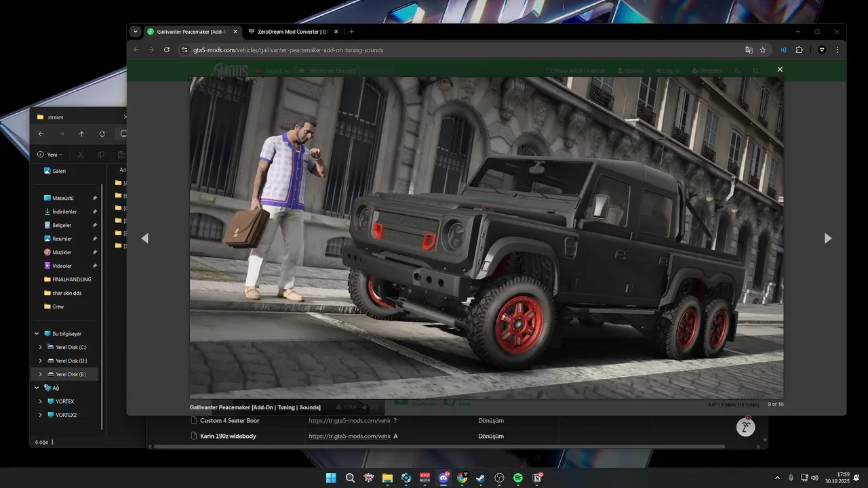Viewport: 868px width, 488px height.
Task: Toggle the site's night mode moon icon
Action: click(x=738, y=70)
